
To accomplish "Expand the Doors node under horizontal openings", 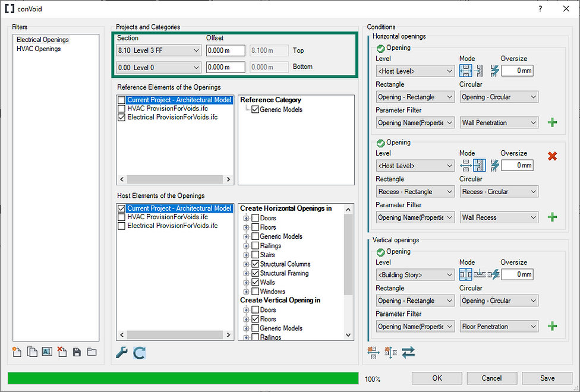I will coord(246,218).
